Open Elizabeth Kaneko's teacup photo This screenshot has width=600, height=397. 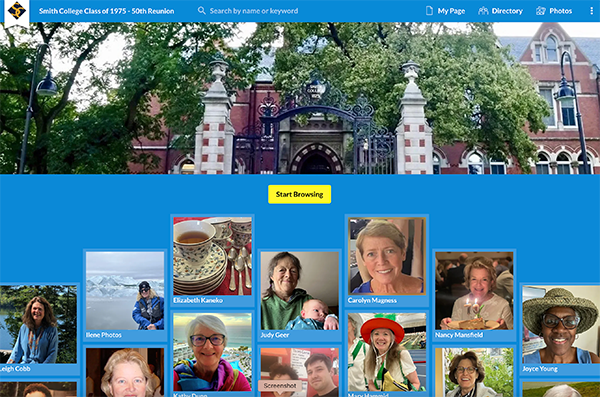pyautogui.click(x=212, y=256)
